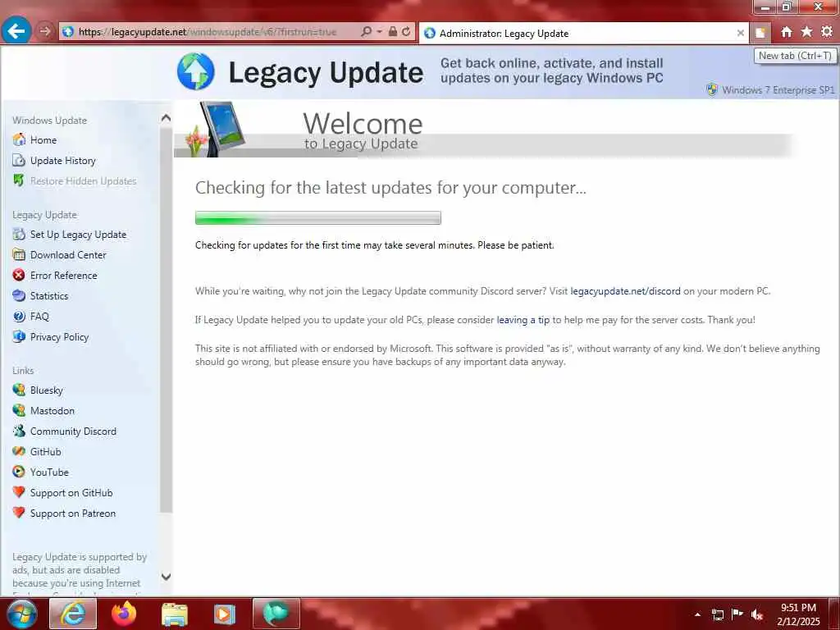840x630 pixels.
Task: Click the Action Center flag icon
Action: [737, 614]
